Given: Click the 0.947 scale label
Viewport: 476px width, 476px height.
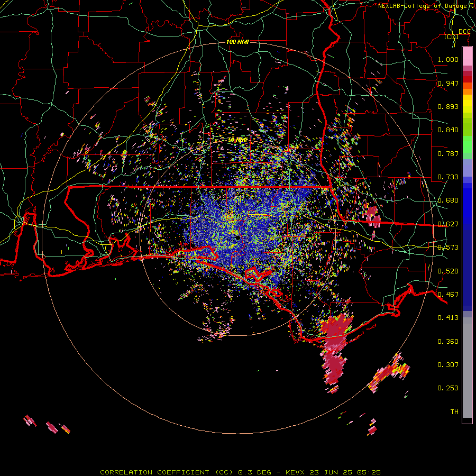Looking at the screenshot, I should (448, 83).
